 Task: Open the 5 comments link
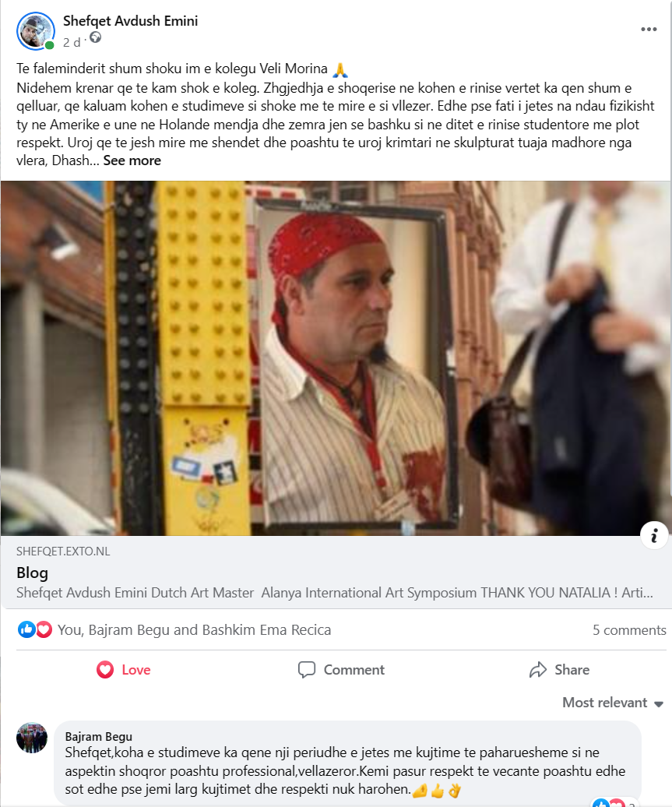pyautogui.click(x=628, y=630)
